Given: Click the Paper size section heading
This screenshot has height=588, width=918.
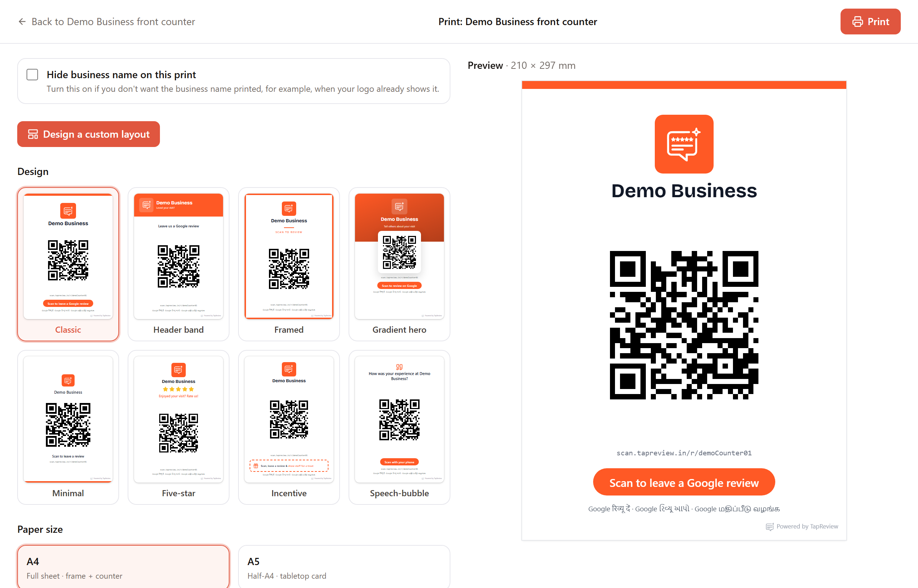Looking at the screenshot, I should pyautogui.click(x=40, y=529).
